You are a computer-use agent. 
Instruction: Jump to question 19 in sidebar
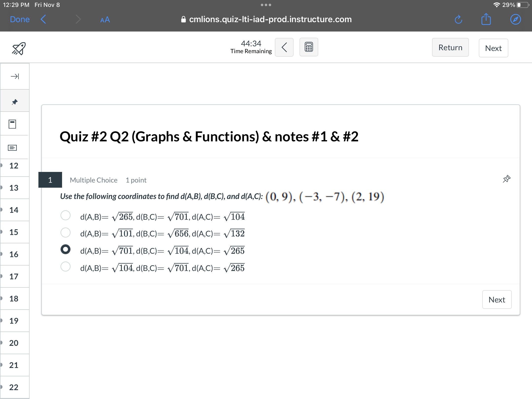pos(14,321)
